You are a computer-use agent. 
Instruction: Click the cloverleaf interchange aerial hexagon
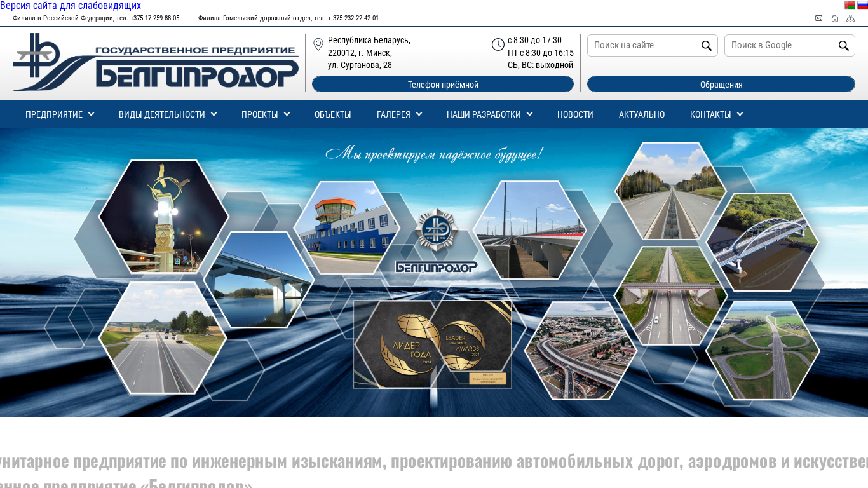point(763,351)
